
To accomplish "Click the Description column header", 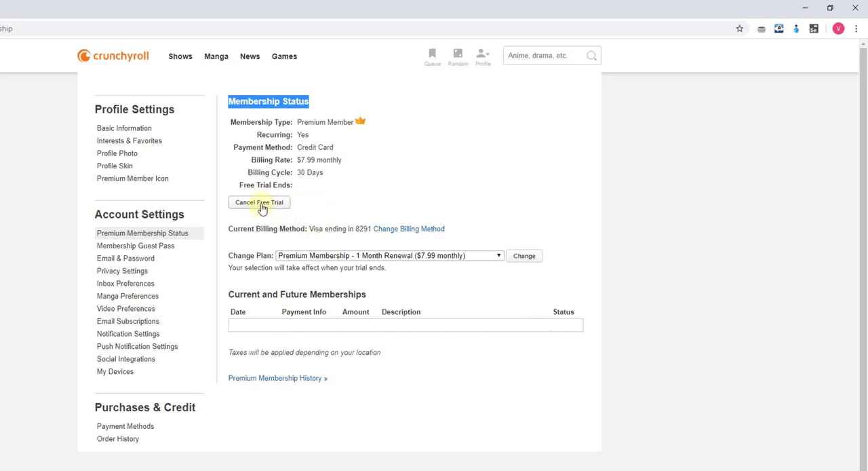I will coord(401,312).
